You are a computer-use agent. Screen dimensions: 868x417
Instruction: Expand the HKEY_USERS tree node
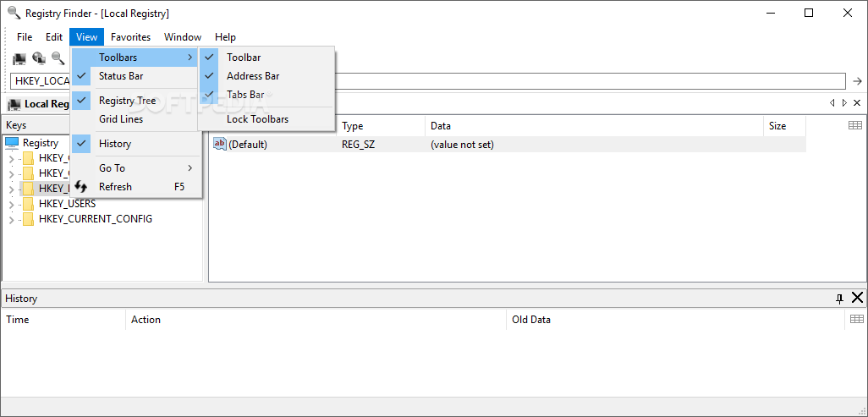tap(11, 205)
